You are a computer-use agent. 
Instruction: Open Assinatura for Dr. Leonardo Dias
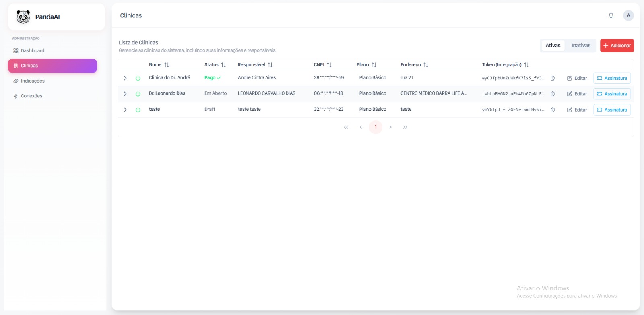pyautogui.click(x=612, y=94)
